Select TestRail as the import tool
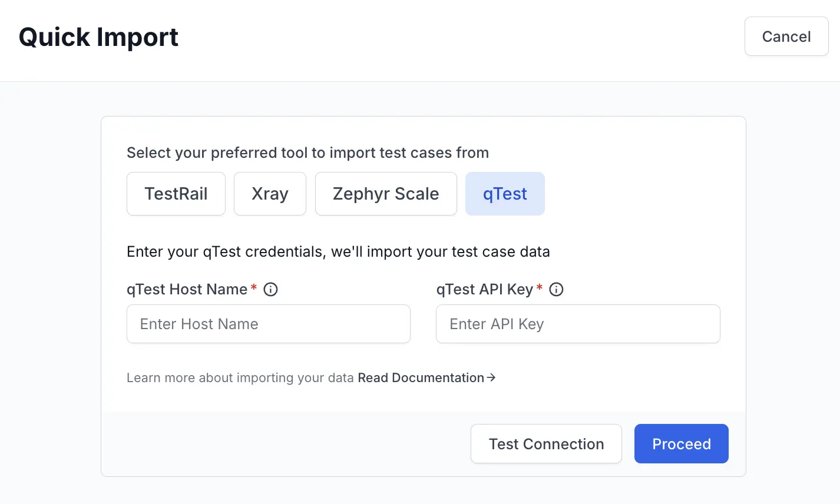Viewport: 840px width, 504px height. click(176, 194)
